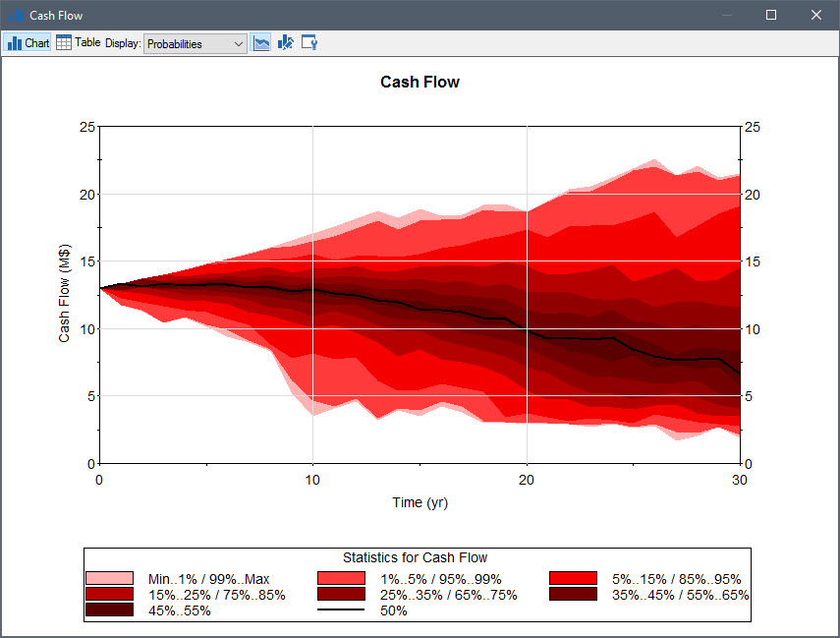Click the Min..1% / 99%..Max legend swatch
The height and width of the screenshot is (638, 840).
tap(108, 579)
